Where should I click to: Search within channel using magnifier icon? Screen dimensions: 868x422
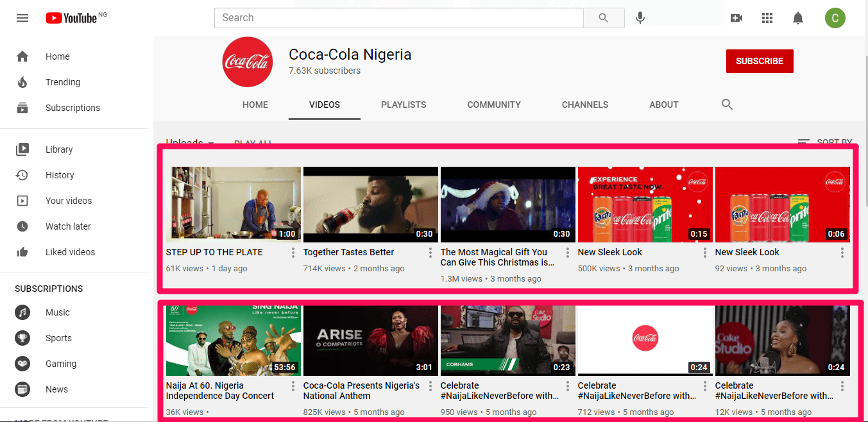[727, 105]
